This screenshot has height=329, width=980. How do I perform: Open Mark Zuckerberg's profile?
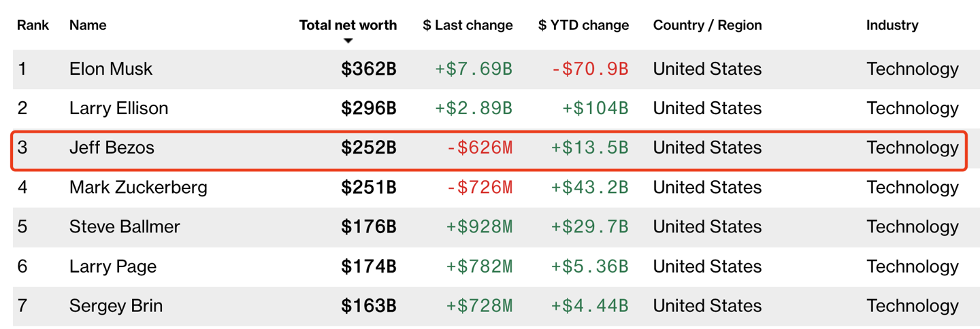(138, 187)
